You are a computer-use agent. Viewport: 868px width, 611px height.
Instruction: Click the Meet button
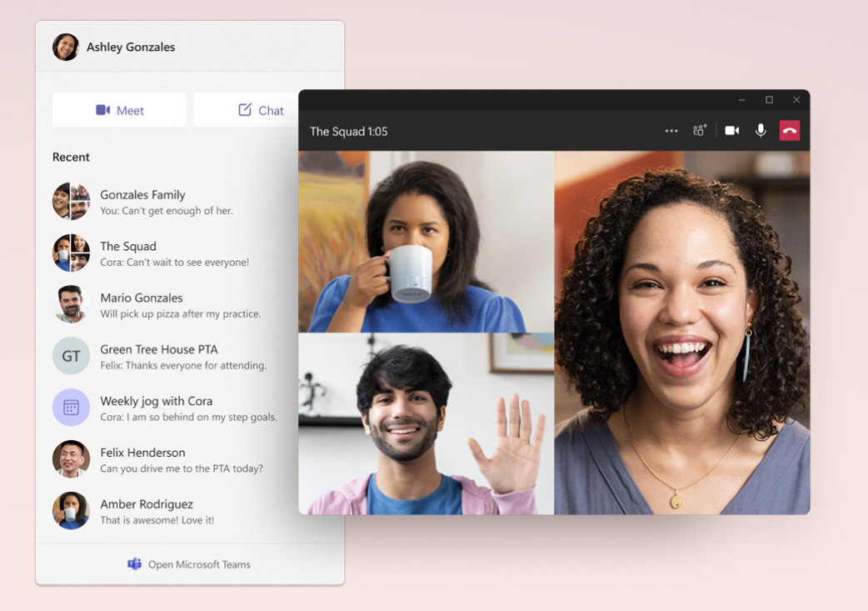[x=119, y=110]
